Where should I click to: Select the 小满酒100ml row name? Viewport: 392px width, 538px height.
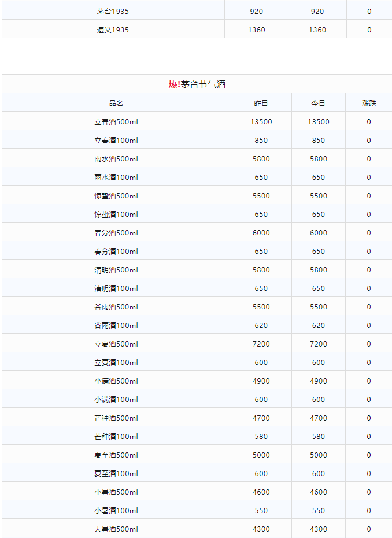[x=116, y=400]
